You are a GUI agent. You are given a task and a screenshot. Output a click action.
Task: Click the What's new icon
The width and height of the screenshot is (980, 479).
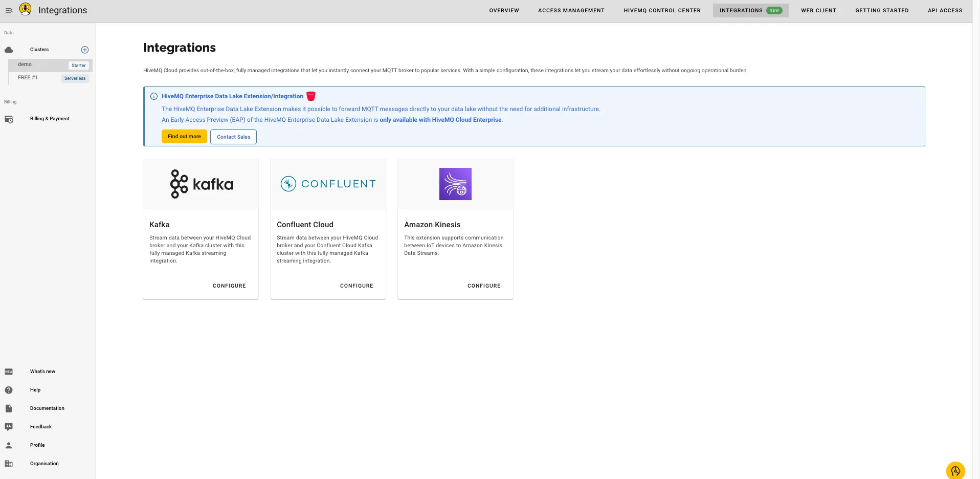point(9,372)
